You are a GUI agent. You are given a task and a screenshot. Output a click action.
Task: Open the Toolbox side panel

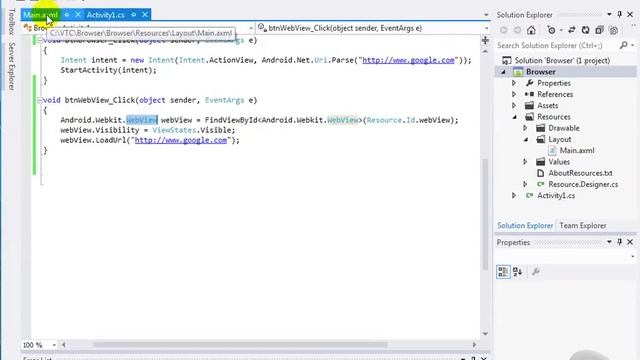tap(12, 21)
